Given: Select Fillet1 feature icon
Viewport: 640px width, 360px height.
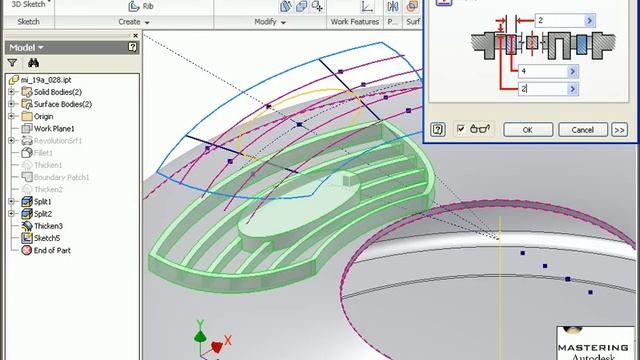Looking at the screenshot, I should click(x=27, y=153).
